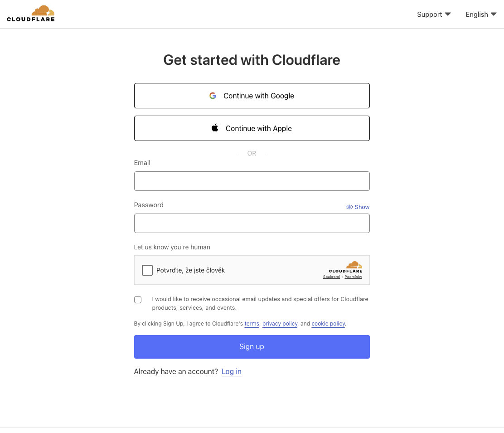Check the human verification checkbox

click(x=147, y=270)
